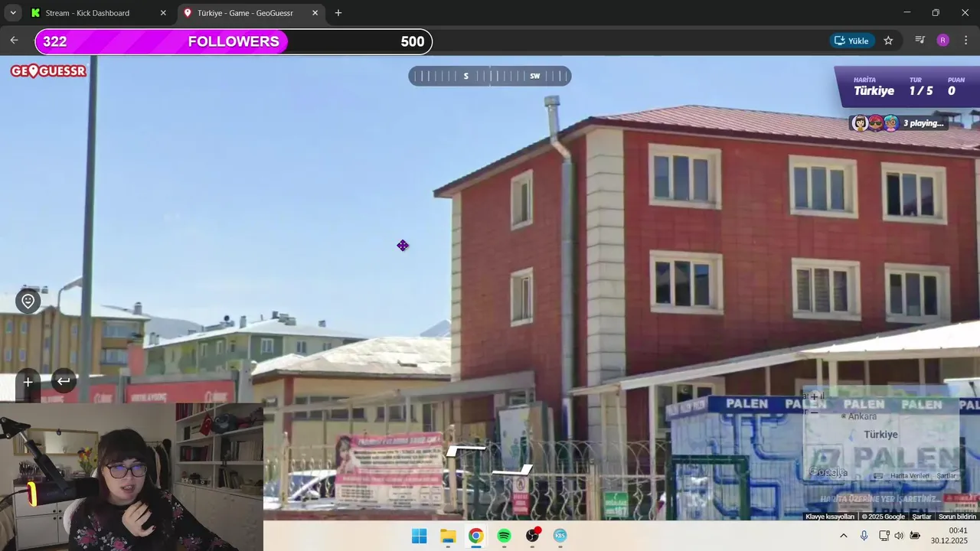Open the Windows Start menu
980x551 pixels.
click(420, 536)
